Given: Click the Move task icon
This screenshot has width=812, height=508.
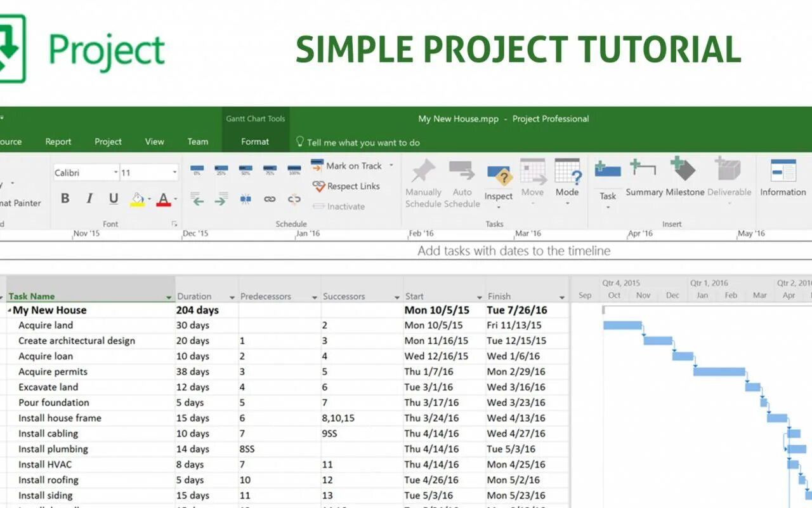Looking at the screenshot, I should 533,171.
